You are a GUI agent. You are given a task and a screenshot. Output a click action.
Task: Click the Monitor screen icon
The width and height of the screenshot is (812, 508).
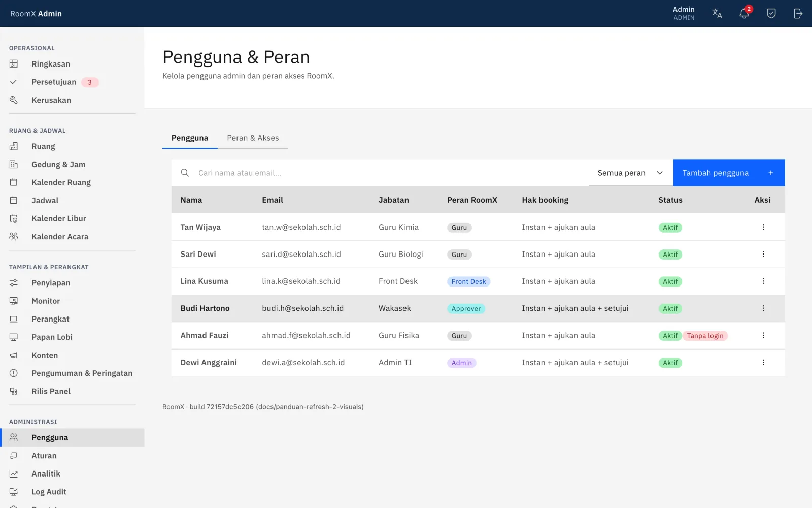click(14, 301)
